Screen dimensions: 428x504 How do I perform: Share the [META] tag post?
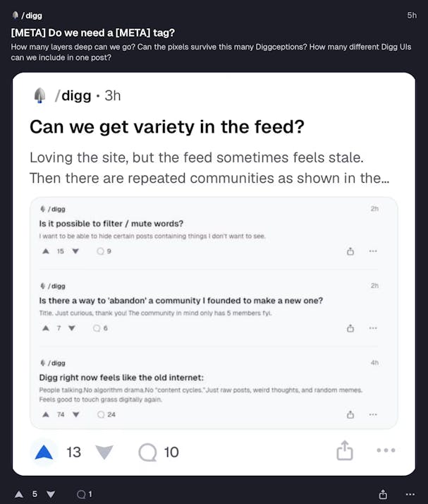click(x=383, y=494)
